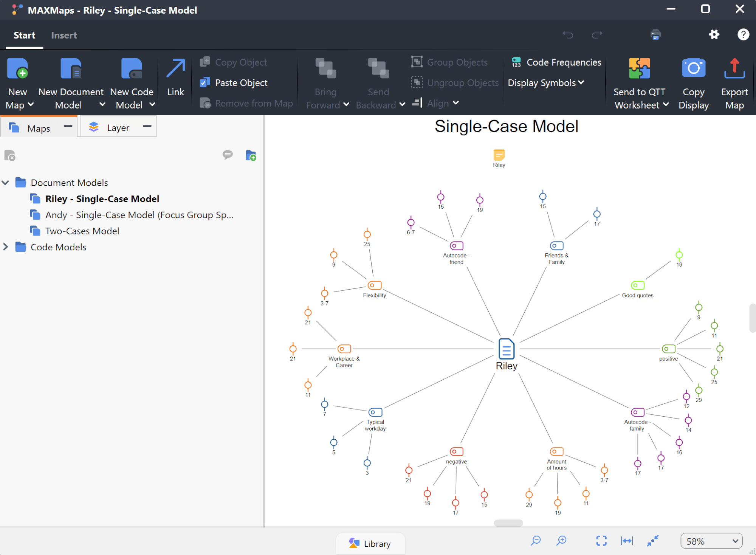Select the Amount of hours code node
The height and width of the screenshot is (555, 756).
(556, 451)
